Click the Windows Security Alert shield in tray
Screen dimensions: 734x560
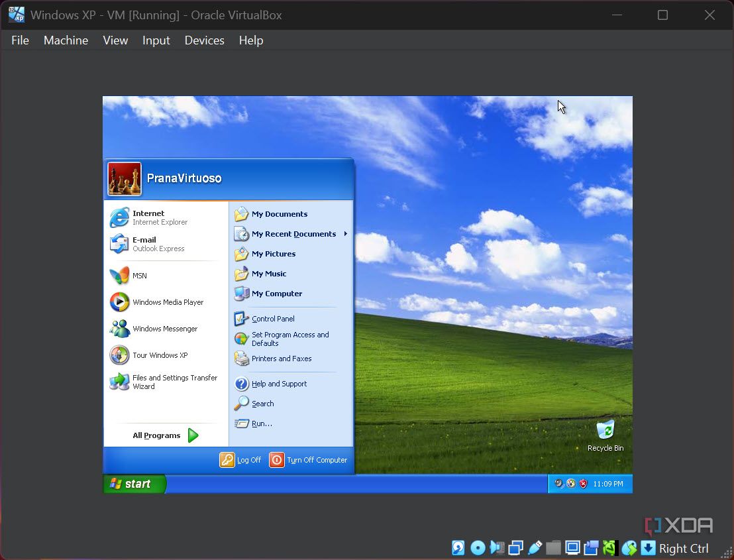pos(582,484)
